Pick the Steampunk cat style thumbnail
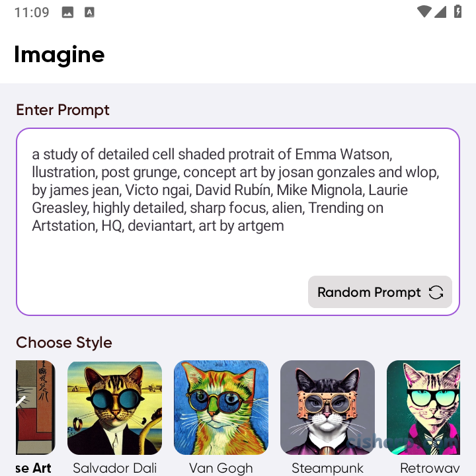This screenshot has width=476, height=476. pyautogui.click(x=327, y=407)
